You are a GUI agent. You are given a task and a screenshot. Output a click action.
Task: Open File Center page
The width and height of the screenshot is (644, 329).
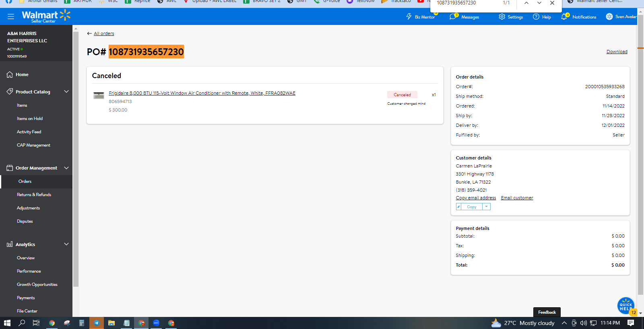27,311
